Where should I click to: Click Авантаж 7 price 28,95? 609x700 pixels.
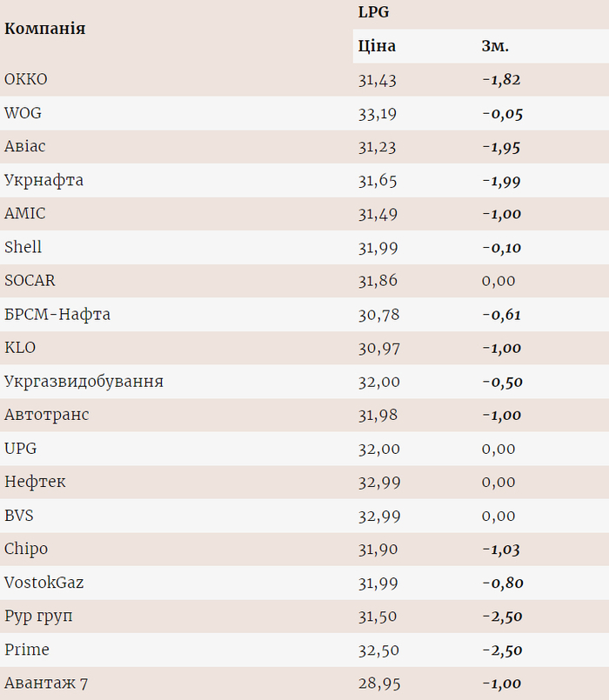tap(378, 683)
